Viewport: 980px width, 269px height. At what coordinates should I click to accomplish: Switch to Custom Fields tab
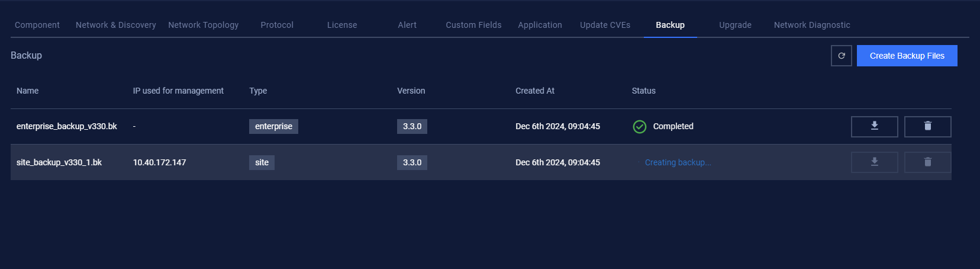tap(473, 25)
